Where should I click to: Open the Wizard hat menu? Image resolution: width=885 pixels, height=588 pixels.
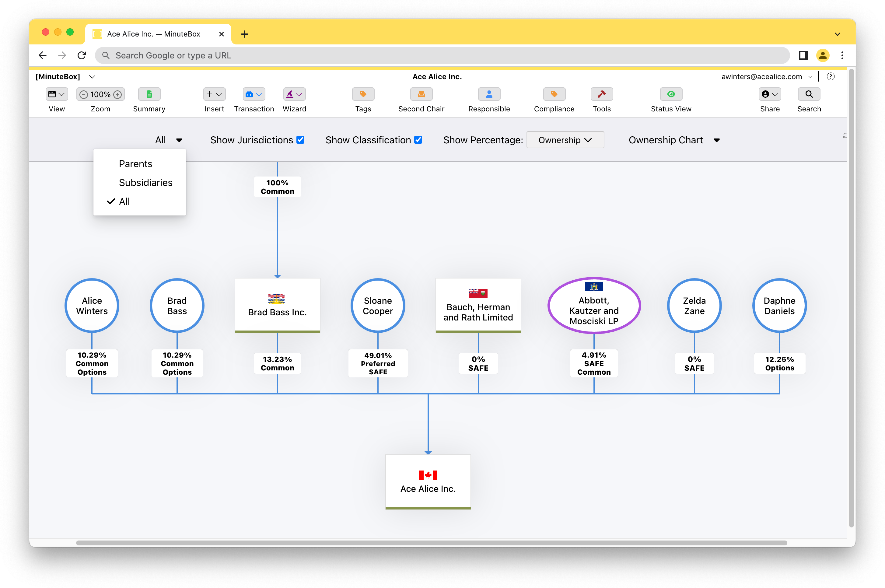click(294, 94)
